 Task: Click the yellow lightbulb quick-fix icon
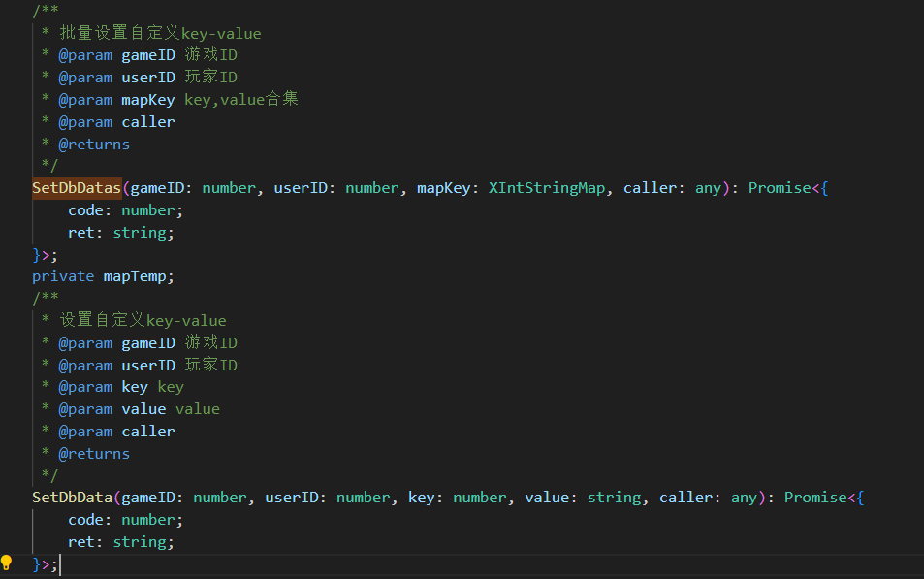pos(7,563)
